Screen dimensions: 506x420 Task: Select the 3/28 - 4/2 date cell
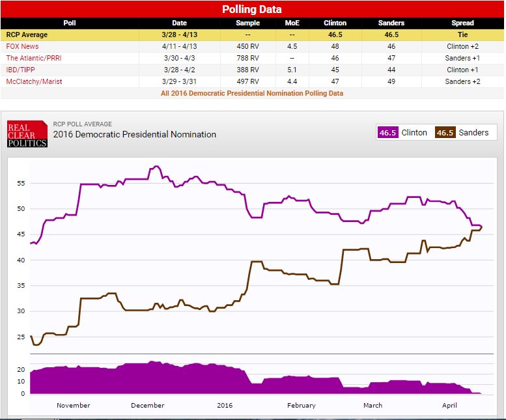(x=179, y=70)
